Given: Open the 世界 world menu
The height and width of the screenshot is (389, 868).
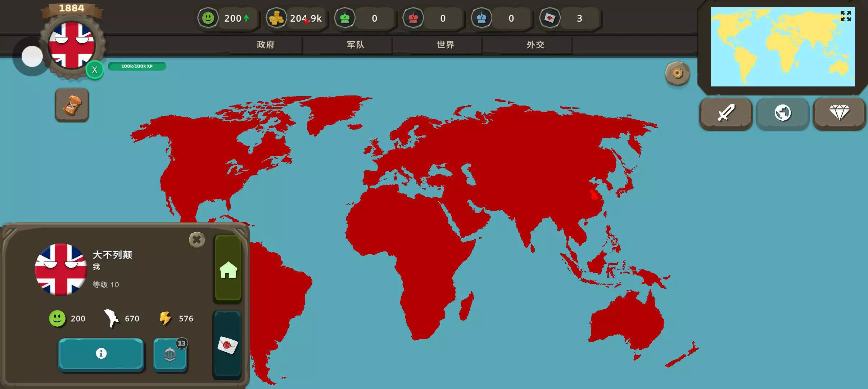Looking at the screenshot, I should 446,45.
